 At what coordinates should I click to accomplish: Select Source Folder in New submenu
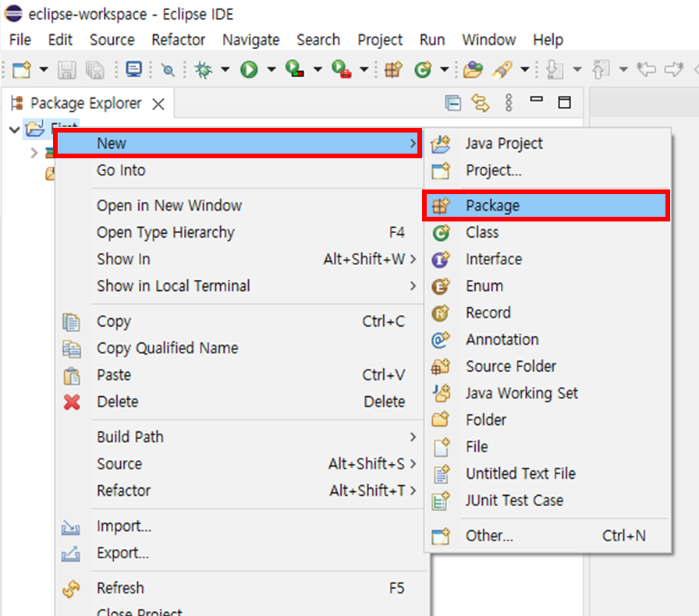(x=548, y=366)
